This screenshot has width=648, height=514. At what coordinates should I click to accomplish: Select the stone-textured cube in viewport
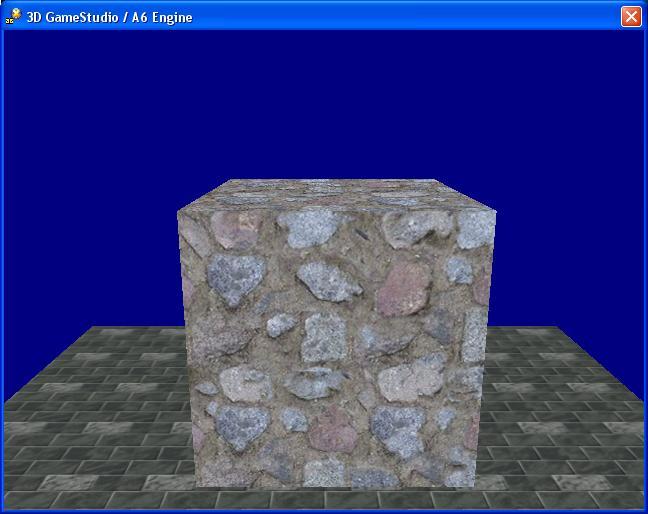336,333
